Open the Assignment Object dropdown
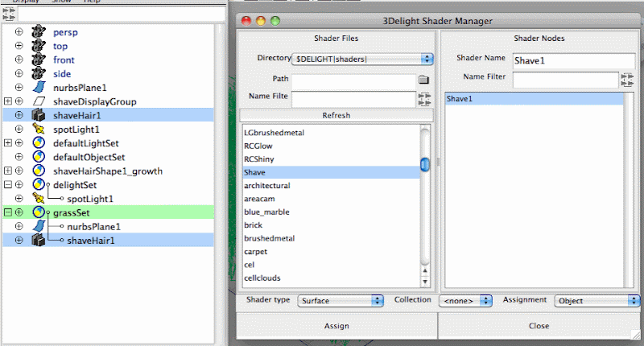Viewport: 644px width, 346px height. [x=597, y=300]
